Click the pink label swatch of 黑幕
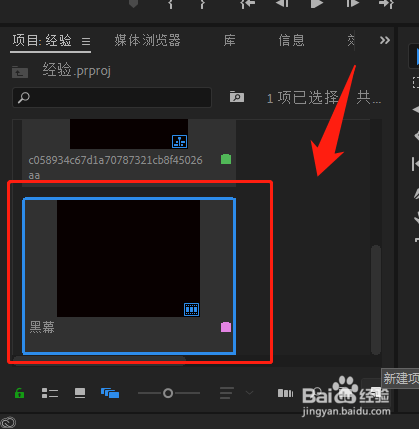The width and height of the screenshot is (419, 429). click(226, 327)
